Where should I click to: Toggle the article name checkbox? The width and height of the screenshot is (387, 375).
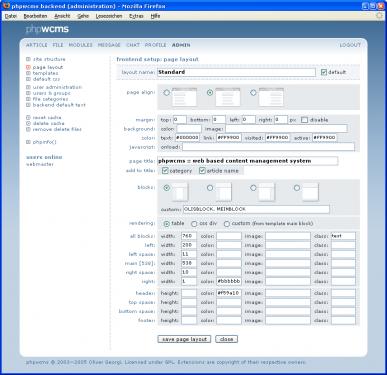(x=202, y=171)
